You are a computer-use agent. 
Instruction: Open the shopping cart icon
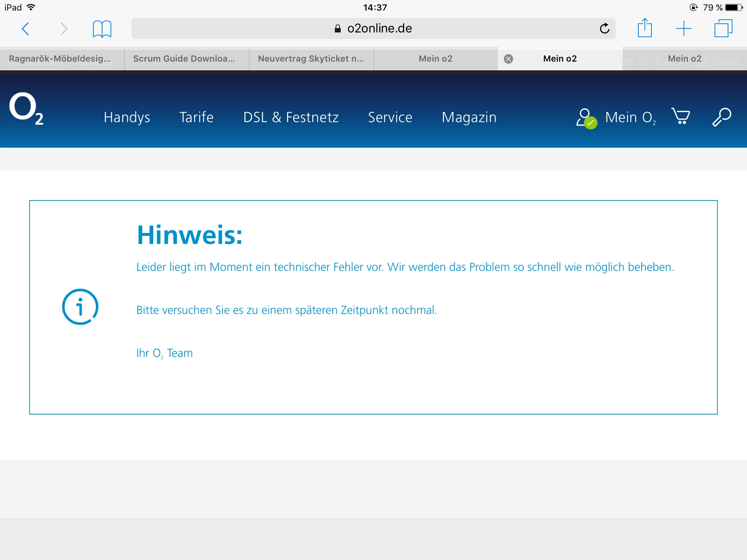coord(681,117)
